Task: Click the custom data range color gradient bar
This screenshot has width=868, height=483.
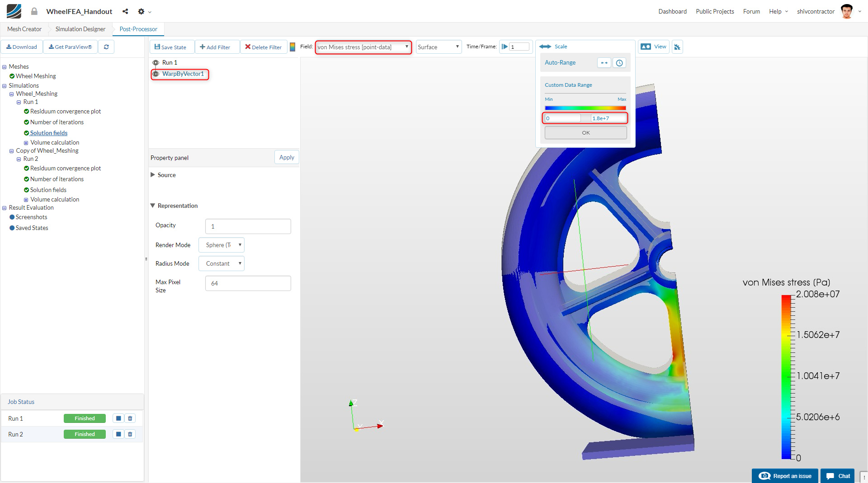Action: pyautogui.click(x=585, y=108)
